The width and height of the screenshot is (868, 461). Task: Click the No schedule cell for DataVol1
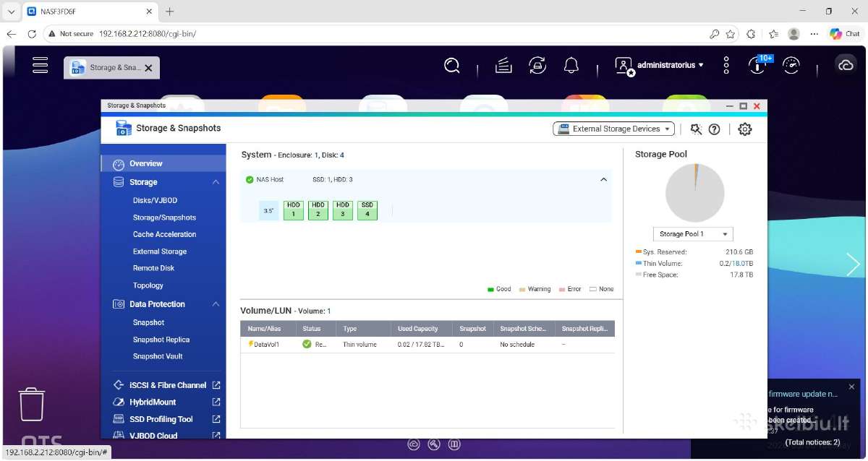coord(517,345)
